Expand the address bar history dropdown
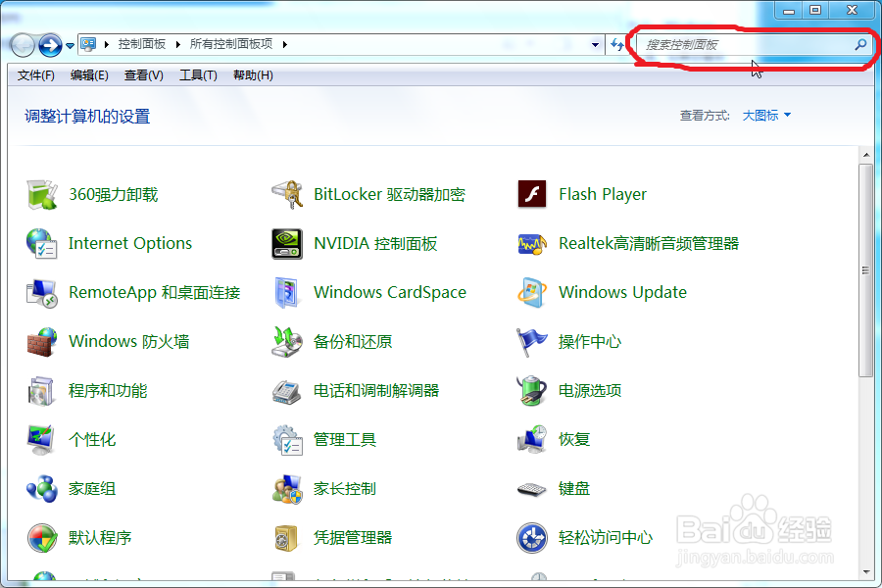Image resolution: width=882 pixels, height=588 pixels. pos(595,44)
